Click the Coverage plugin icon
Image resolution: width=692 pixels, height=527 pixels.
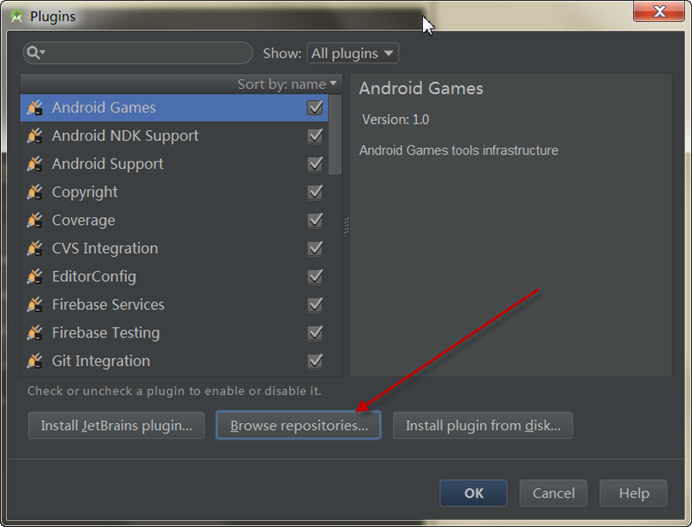tap(35, 220)
